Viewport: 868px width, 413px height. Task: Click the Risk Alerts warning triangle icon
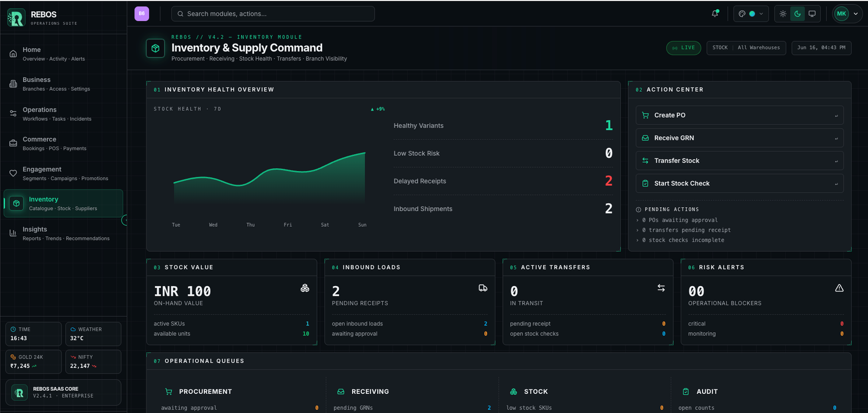coord(839,288)
